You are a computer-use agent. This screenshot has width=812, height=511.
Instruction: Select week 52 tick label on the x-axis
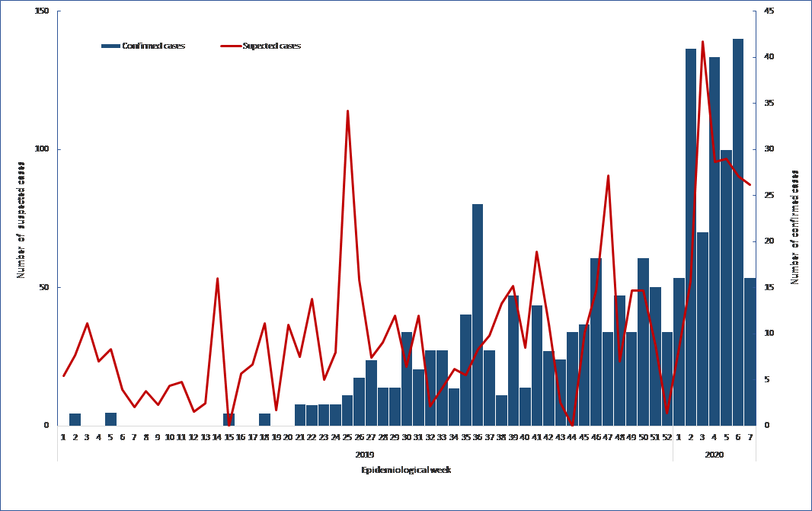tap(667, 437)
